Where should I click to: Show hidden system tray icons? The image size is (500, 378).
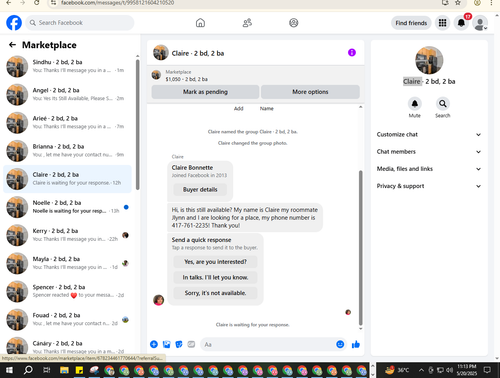(x=421, y=370)
